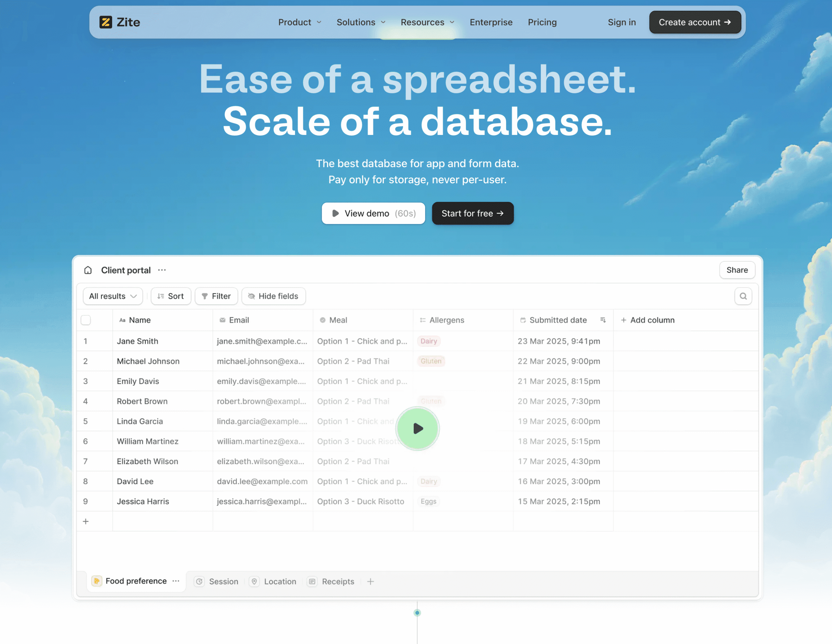This screenshot has width=832, height=644.
Task: Add a new column with the plus icon
Action: click(623, 320)
